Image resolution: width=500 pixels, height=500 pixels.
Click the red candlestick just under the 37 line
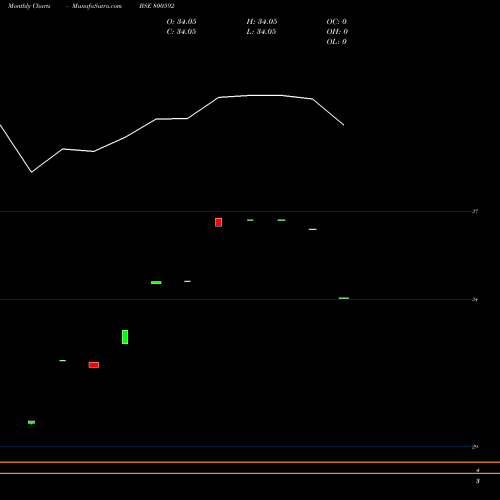(218, 222)
